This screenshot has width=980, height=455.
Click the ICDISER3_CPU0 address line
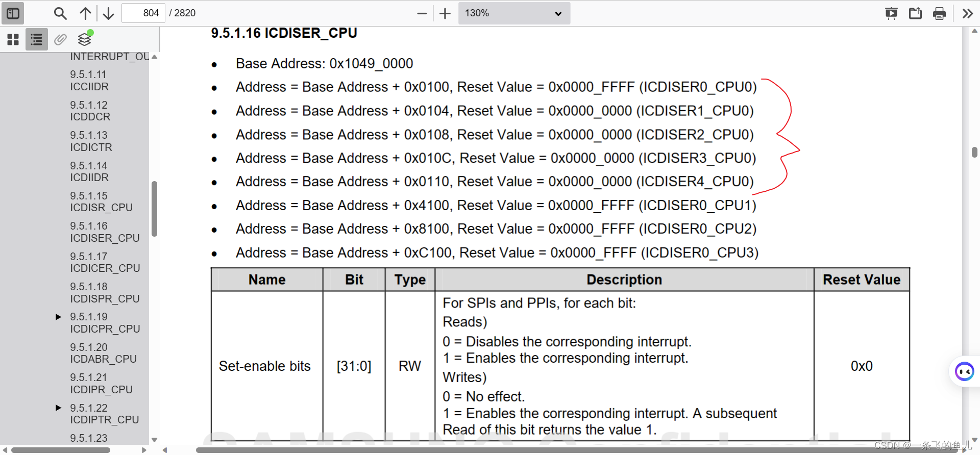pos(496,158)
